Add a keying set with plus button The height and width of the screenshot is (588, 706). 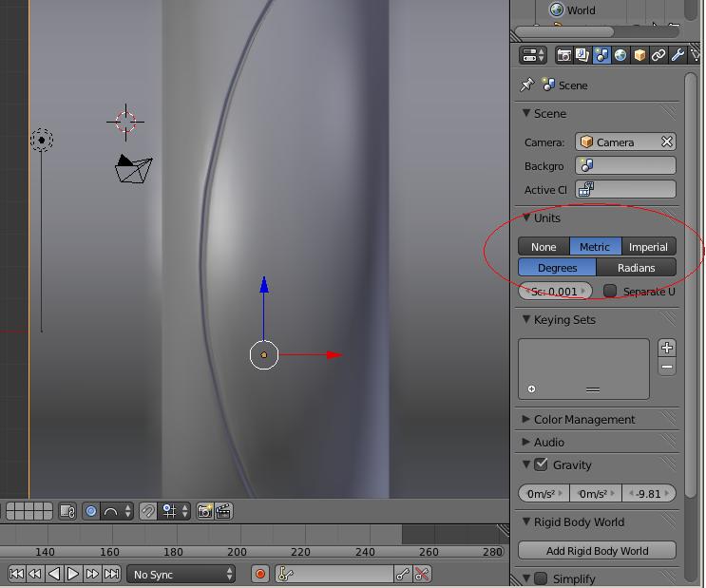667,348
